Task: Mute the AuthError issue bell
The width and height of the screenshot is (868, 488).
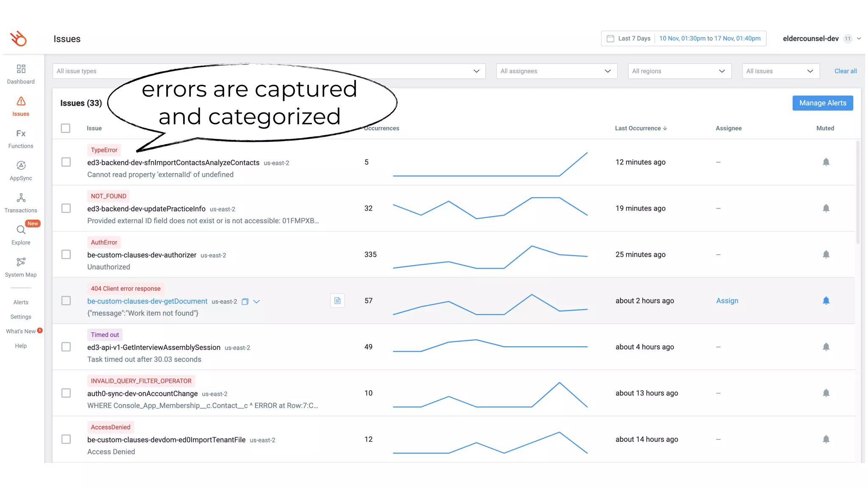Action: [x=826, y=255]
